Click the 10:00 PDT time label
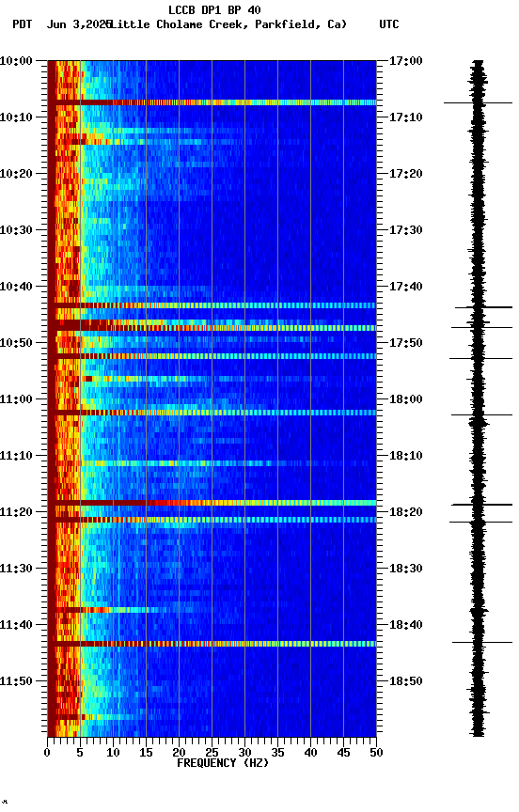 16,61
